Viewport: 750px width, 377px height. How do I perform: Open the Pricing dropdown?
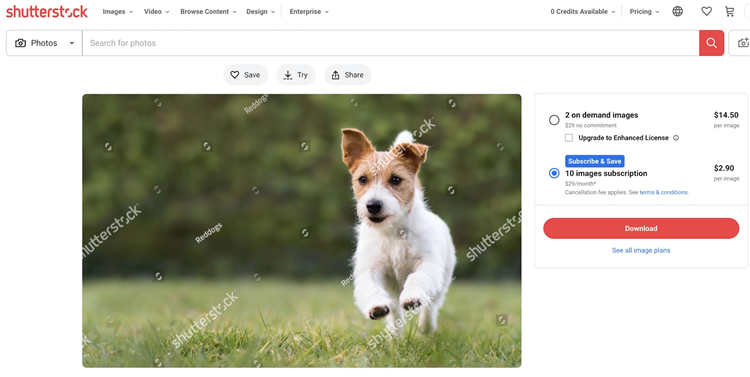[644, 11]
